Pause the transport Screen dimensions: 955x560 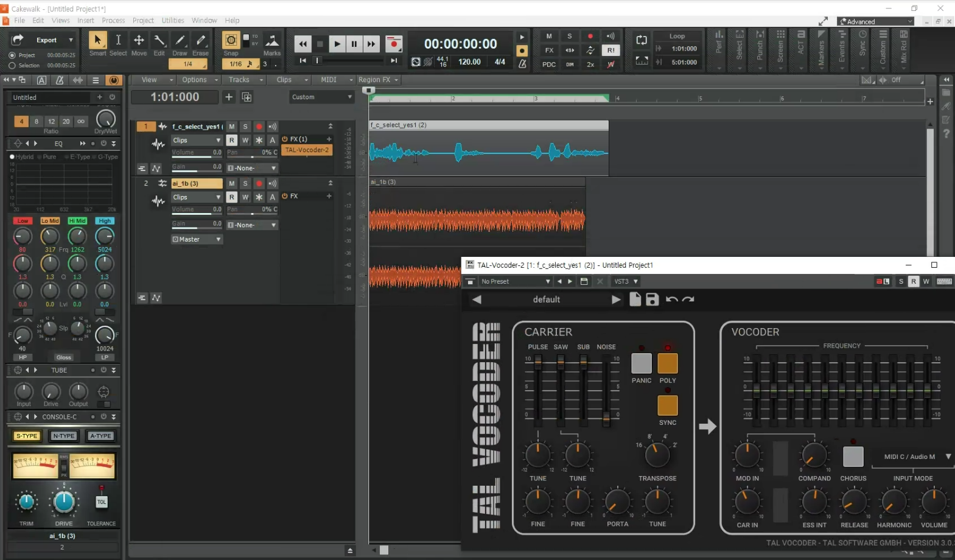(354, 44)
